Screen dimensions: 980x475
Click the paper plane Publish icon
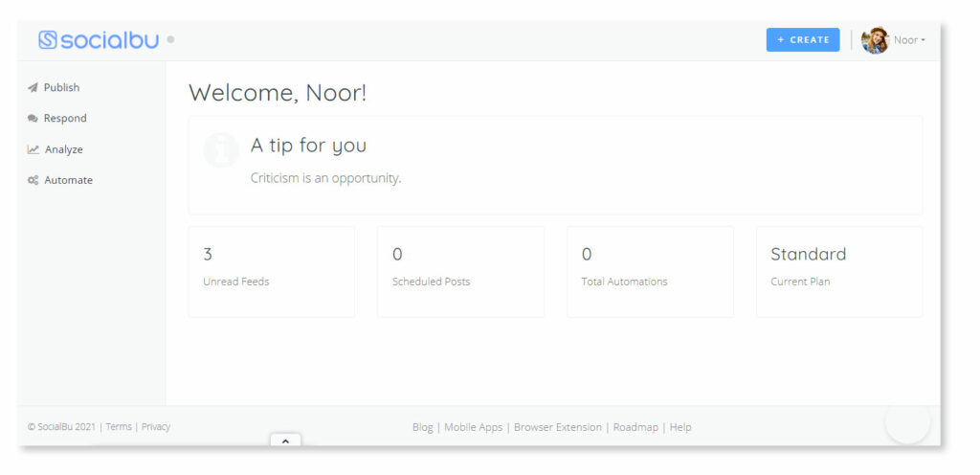tap(33, 87)
